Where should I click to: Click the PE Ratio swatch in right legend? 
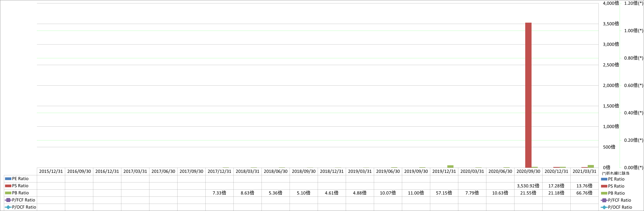point(604,179)
